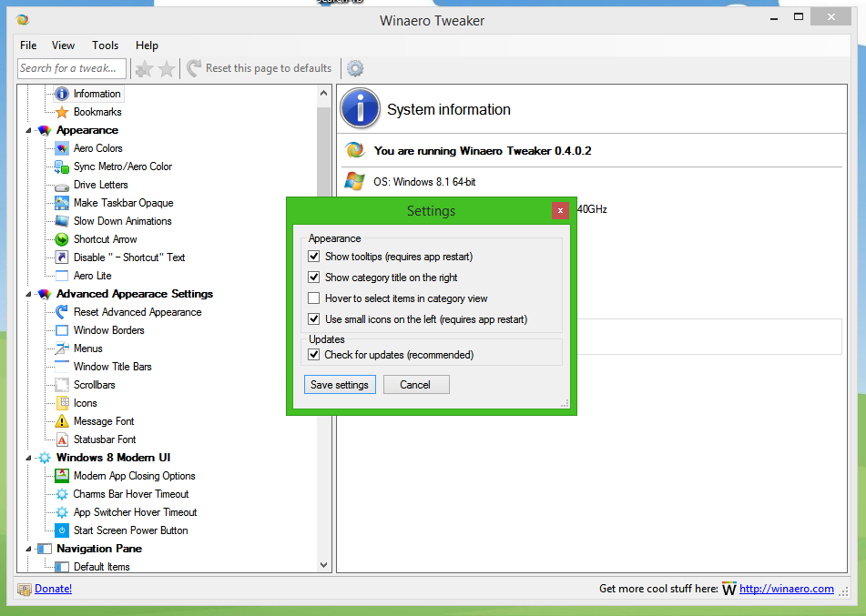This screenshot has height=616, width=866.
Task: Select the Default Items tree entry
Action: point(102,567)
